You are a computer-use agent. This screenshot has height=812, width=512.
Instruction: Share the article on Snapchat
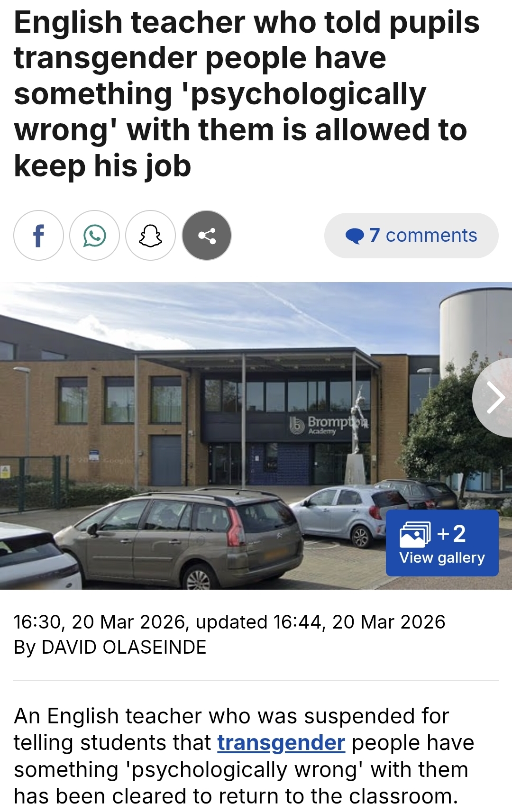[150, 236]
